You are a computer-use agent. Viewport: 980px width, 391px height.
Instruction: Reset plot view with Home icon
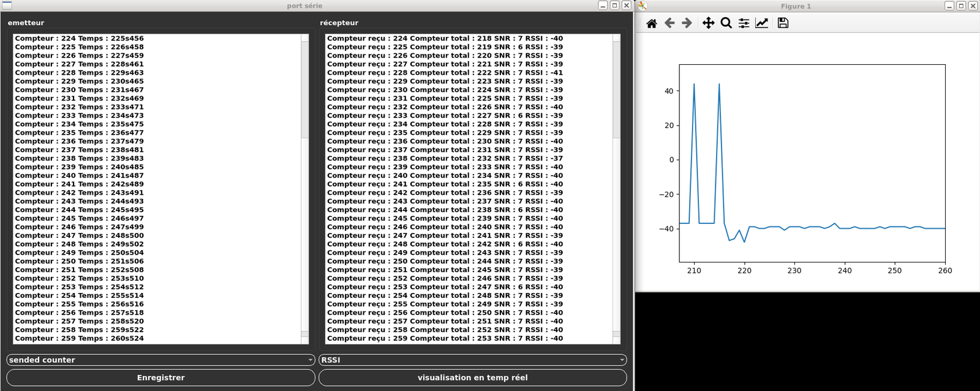pos(652,23)
